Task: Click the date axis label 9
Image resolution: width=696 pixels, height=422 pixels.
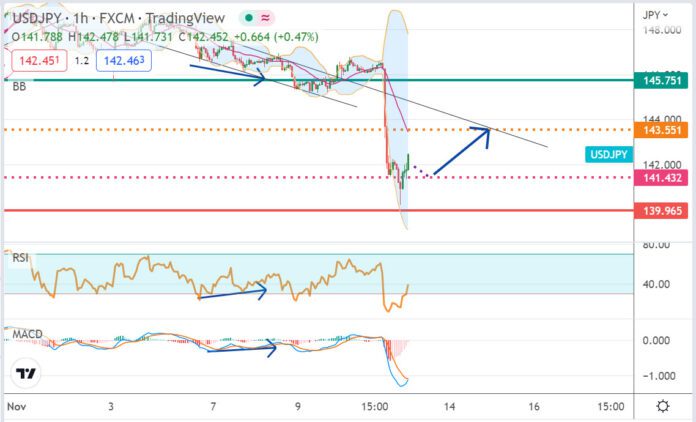Action: (x=297, y=406)
